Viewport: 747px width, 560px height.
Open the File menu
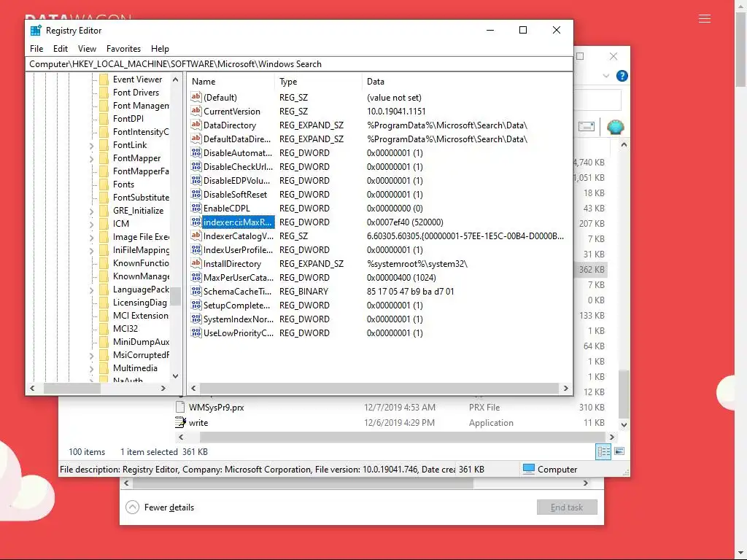coord(36,49)
